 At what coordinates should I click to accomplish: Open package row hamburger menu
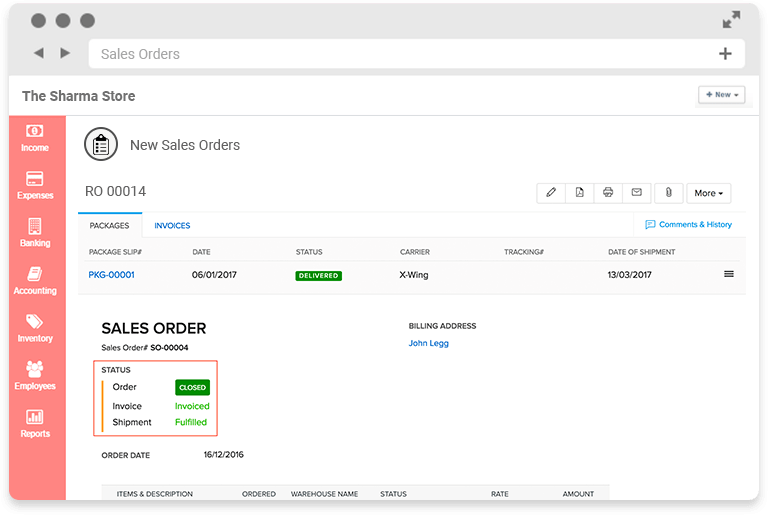[x=728, y=274]
